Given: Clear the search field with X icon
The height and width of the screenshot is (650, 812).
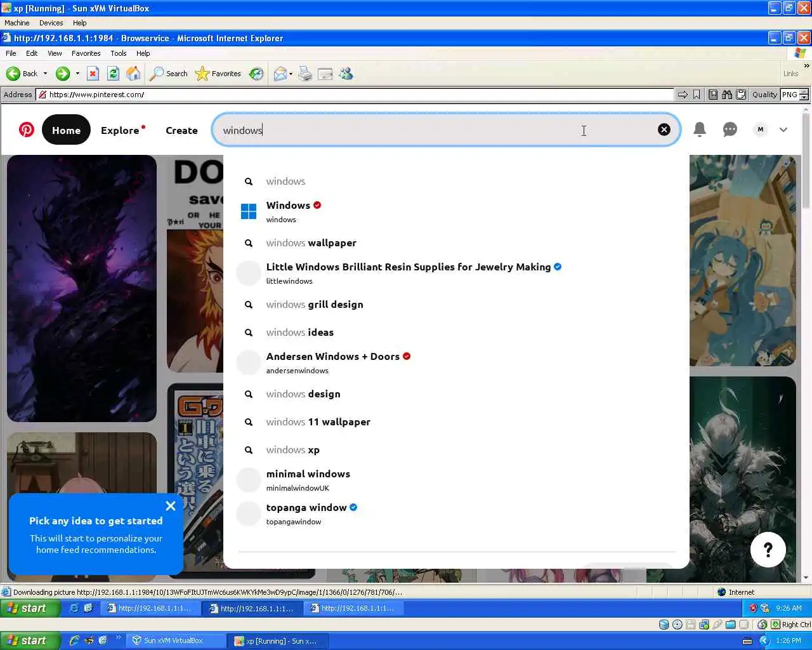Looking at the screenshot, I should pos(664,129).
